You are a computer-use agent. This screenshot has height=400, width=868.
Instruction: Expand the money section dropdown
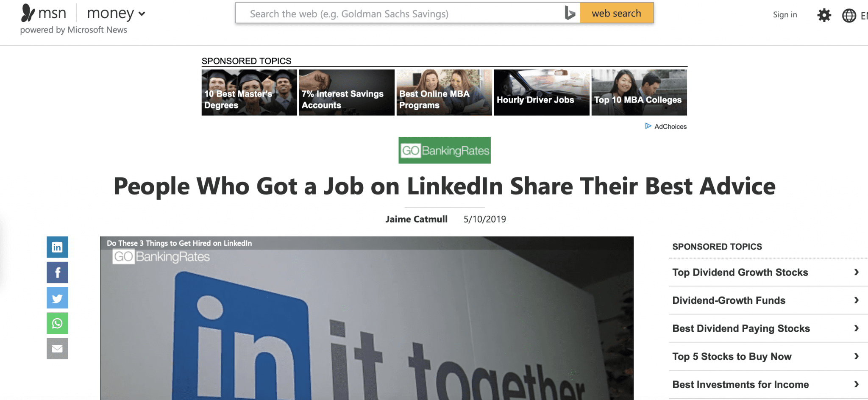coord(142,14)
